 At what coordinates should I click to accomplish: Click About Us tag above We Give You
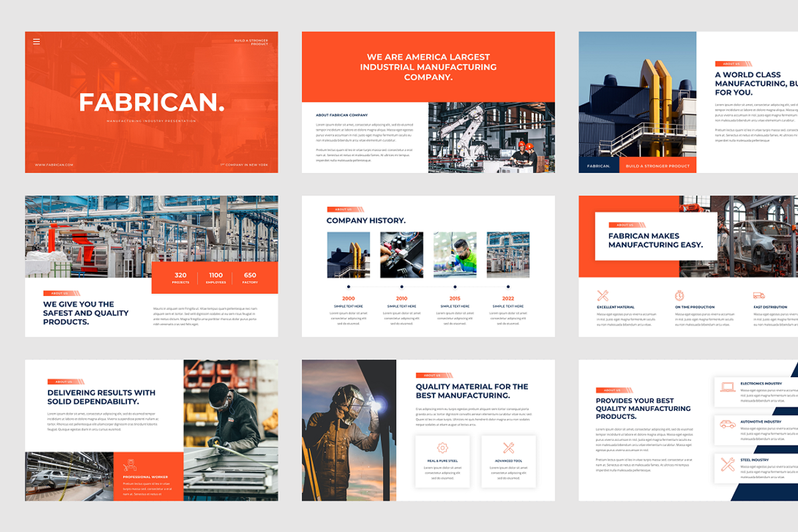(x=61, y=293)
